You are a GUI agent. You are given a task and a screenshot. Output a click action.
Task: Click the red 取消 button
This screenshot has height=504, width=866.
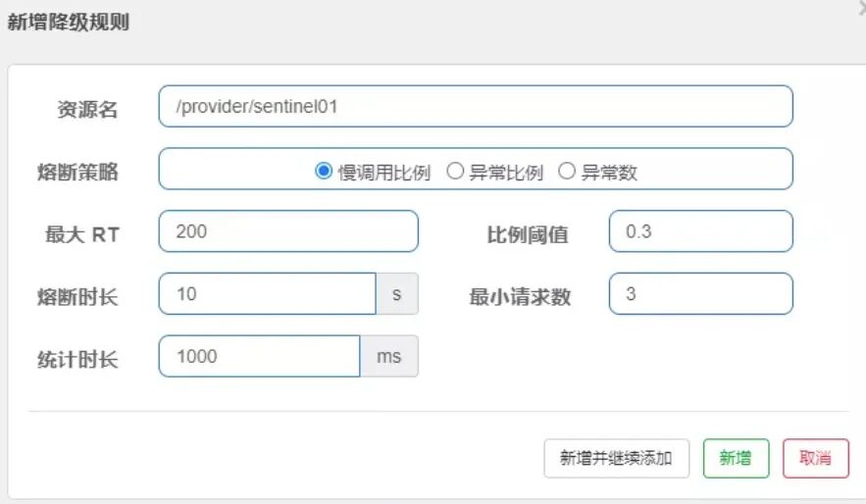click(x=816, y=458)
